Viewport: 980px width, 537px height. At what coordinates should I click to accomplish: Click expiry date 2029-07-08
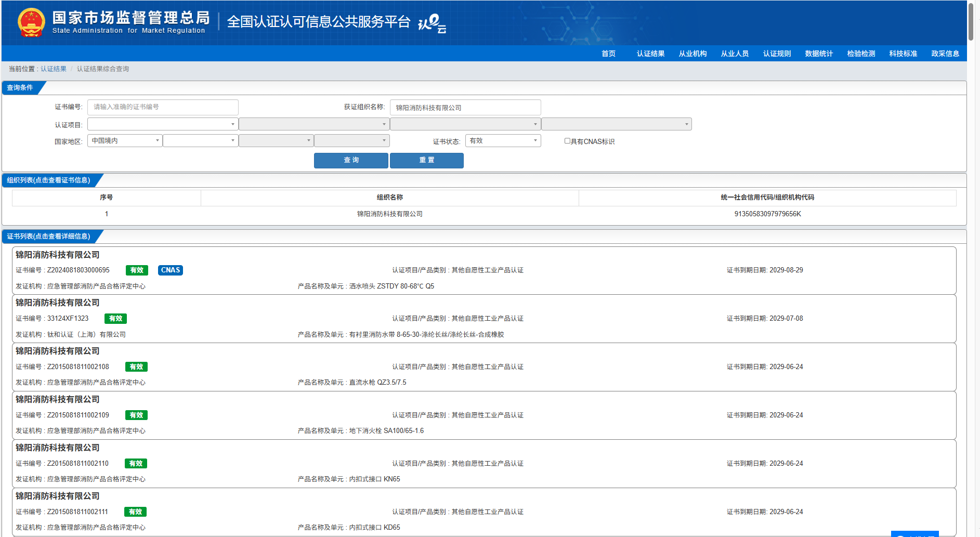(786, 319)
